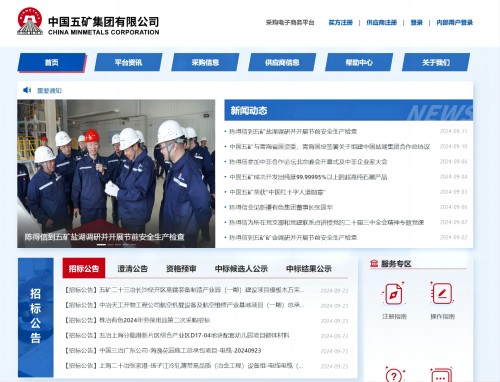Open news about 二十届三中全会精神专题党课
This screenshot has width=500, height=382.
[327, 222]
